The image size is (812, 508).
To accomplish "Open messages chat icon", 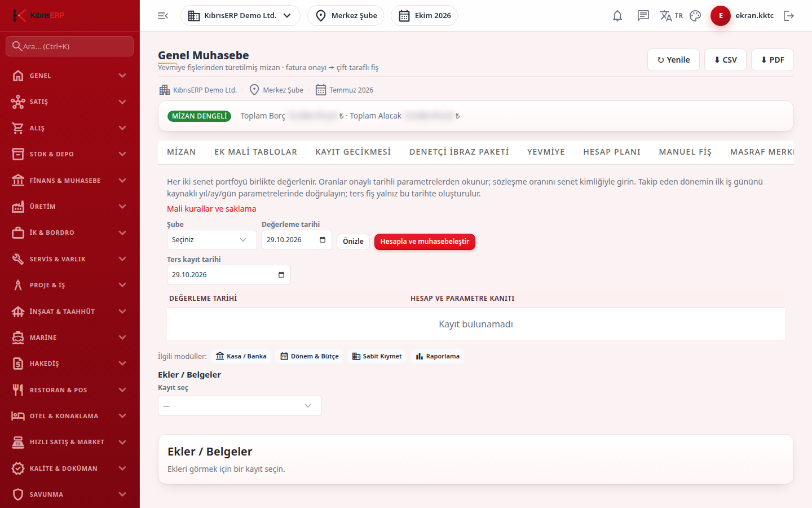I will pyautogui.click(x=643, y=16).
